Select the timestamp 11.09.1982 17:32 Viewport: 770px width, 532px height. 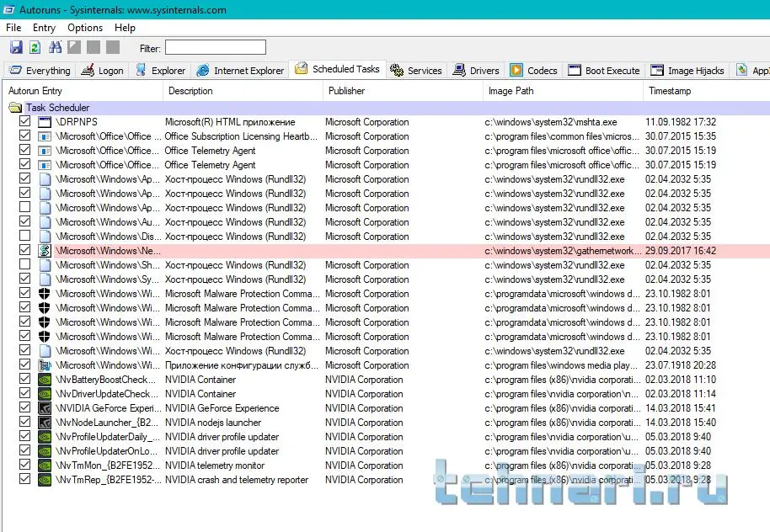pyautogui.click(x=681, y=122)
